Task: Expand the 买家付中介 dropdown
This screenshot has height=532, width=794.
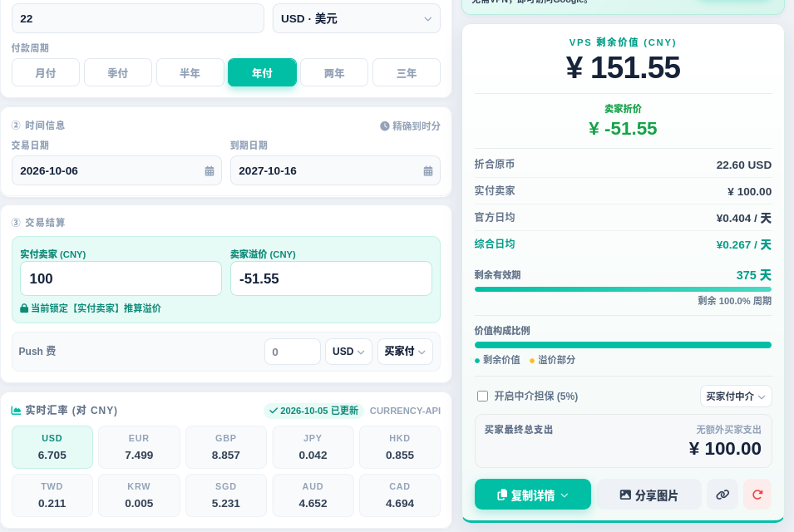Action: click(x=736, y=396)
